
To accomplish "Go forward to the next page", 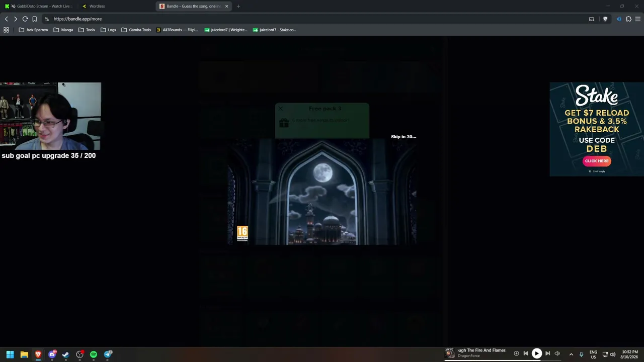I will (x=16, y=19).
